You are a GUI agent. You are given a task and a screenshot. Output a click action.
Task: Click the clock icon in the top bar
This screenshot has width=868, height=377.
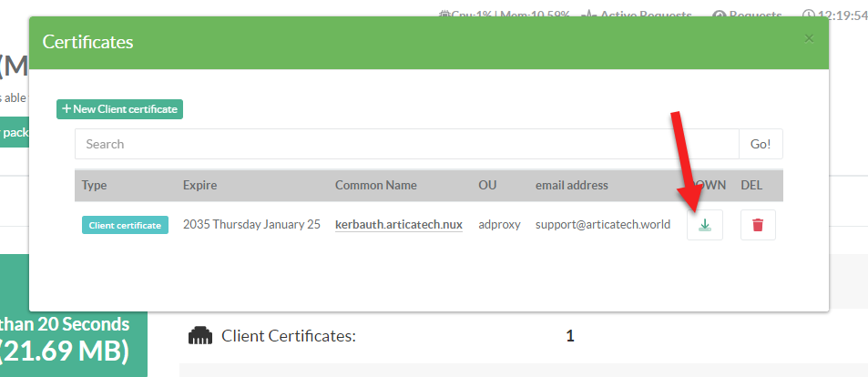808,15
